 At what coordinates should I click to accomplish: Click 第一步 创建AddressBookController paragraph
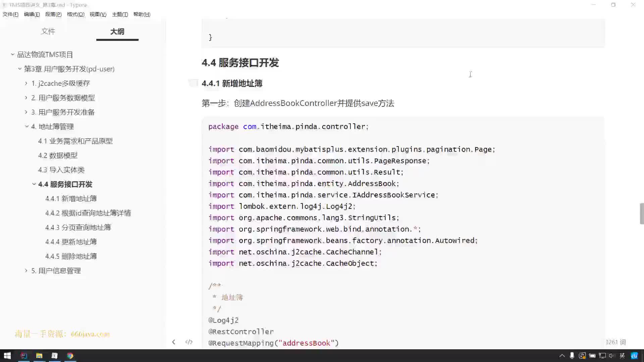pos(298,103)
